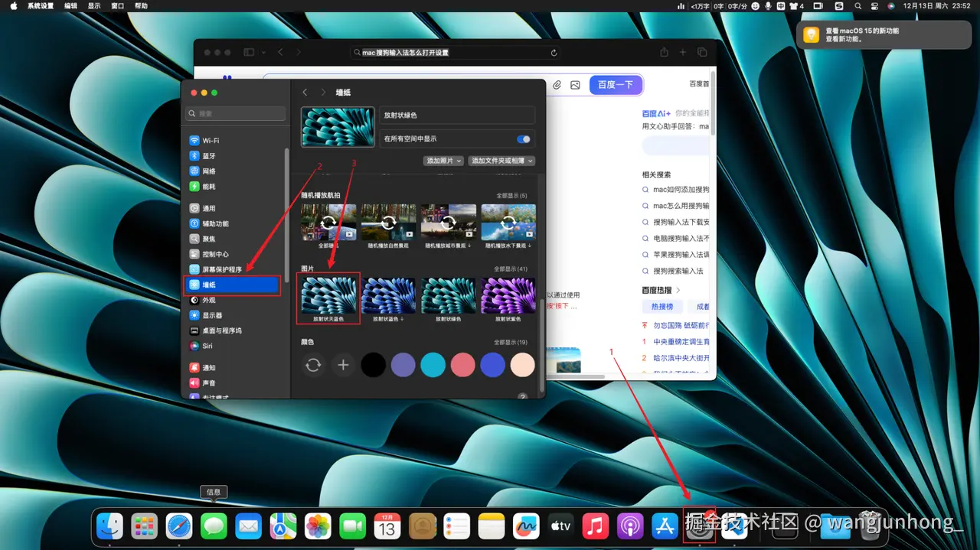
Task: Click the rotate colors icon in 颜色 section
Action: (x=312, y=365)
